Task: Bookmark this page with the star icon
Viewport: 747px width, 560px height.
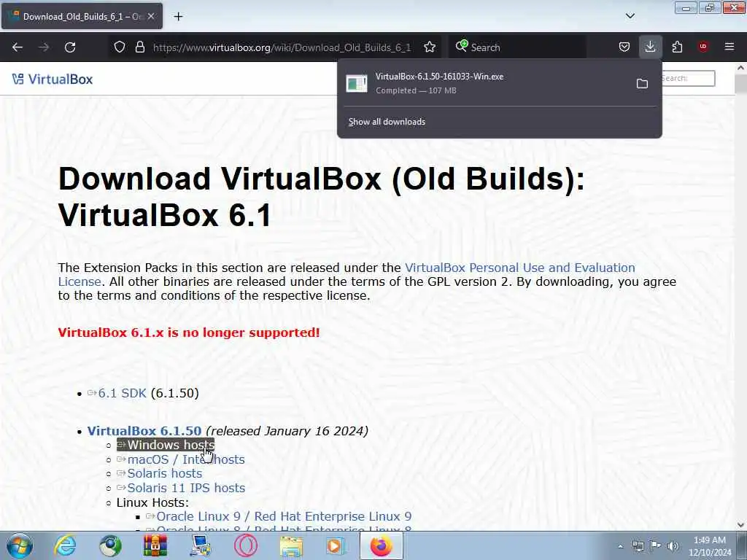Action: pos(430,47)
